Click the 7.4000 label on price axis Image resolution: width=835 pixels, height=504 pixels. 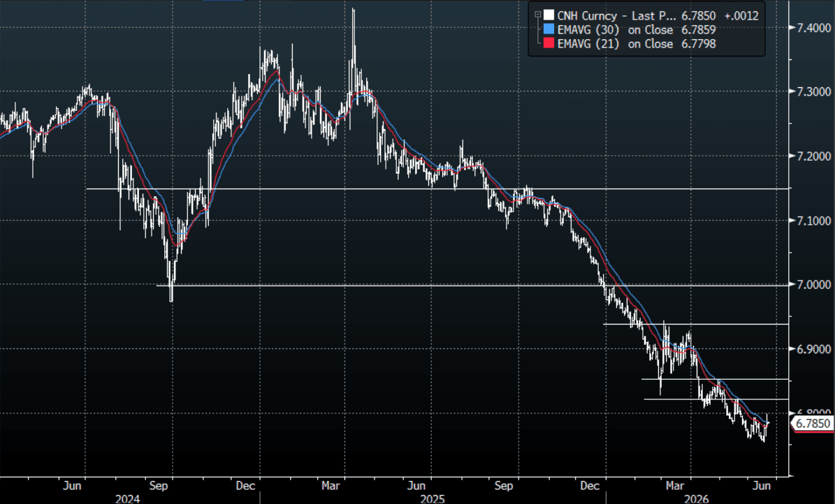point(814,28)
